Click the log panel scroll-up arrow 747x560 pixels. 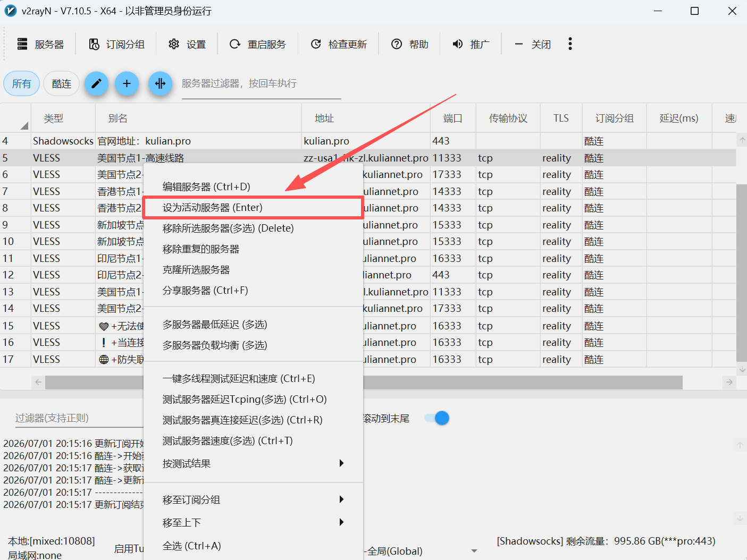coord(740,445)
